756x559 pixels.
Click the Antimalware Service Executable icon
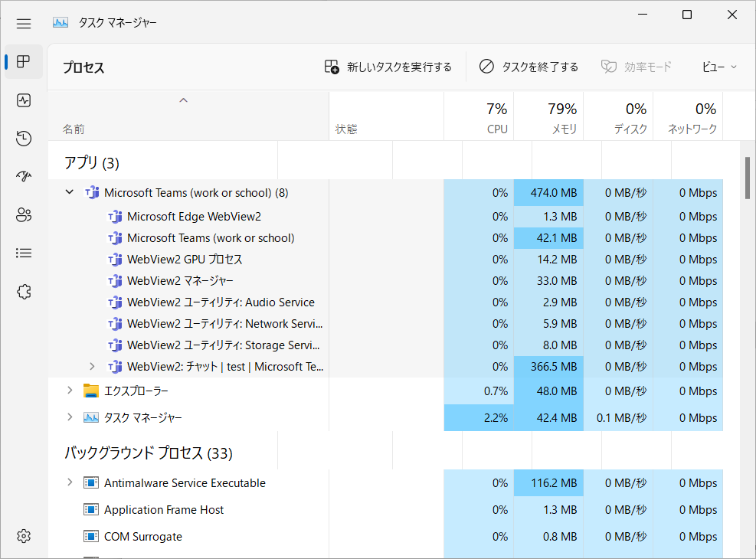(x=91, y=483)
